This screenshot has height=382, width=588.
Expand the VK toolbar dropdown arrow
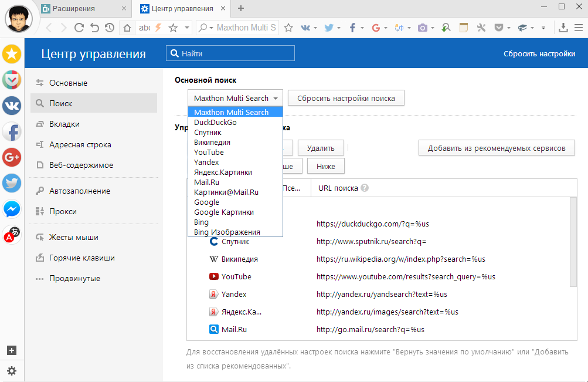point(315,28)
